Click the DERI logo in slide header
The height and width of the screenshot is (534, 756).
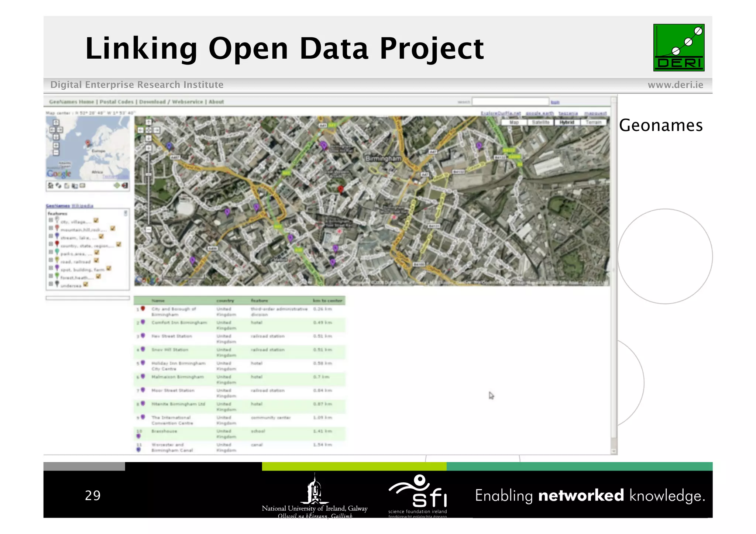pos(679,48)
